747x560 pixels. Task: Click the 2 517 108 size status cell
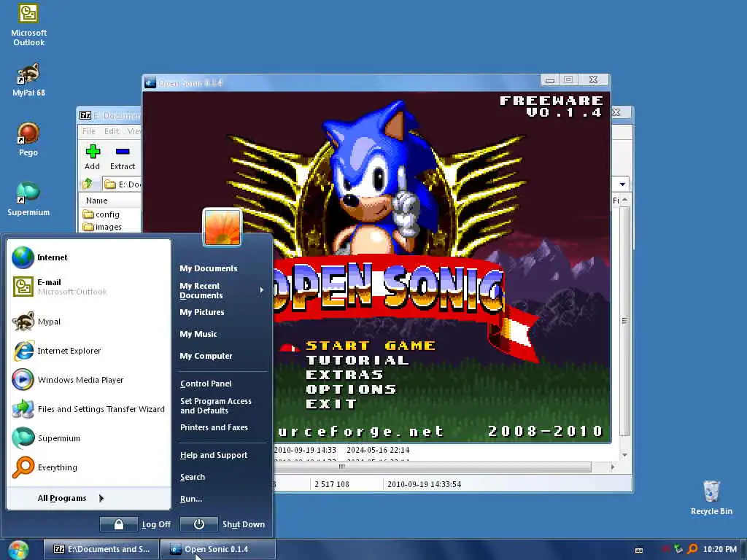(x=332, y=484)
